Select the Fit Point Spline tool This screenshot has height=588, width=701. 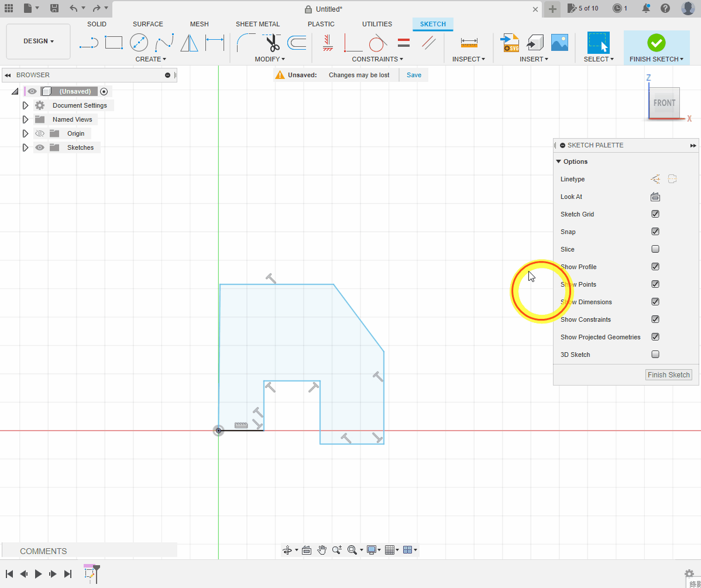tap(164, 43)
